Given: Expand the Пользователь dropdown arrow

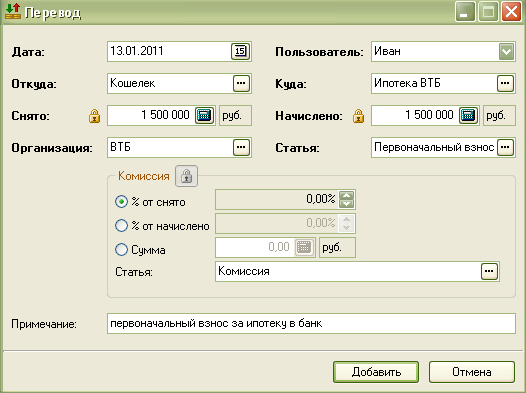Looking at the screenshot, I should pyautogui.click(x=506, y=52).
